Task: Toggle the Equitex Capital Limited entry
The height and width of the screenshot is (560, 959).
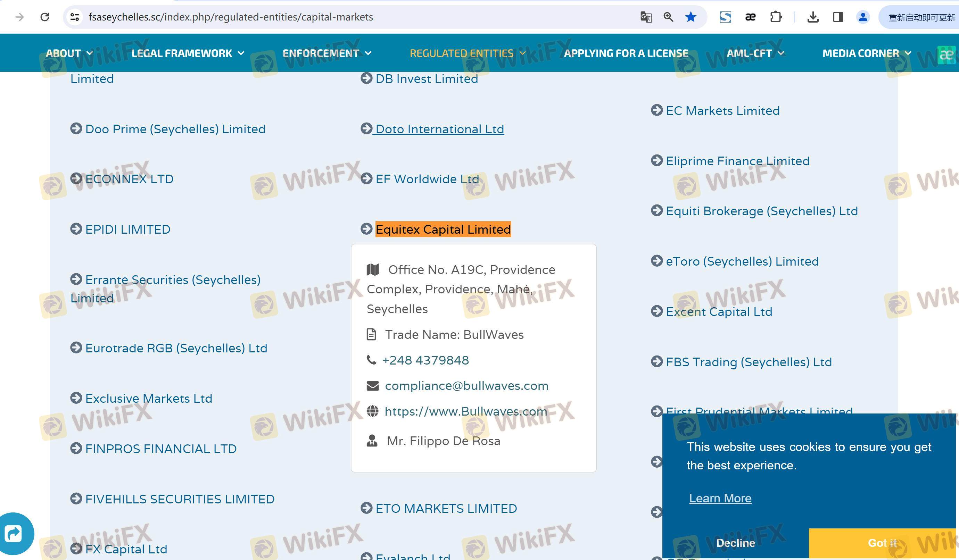Action: click(x=443, y=229)
